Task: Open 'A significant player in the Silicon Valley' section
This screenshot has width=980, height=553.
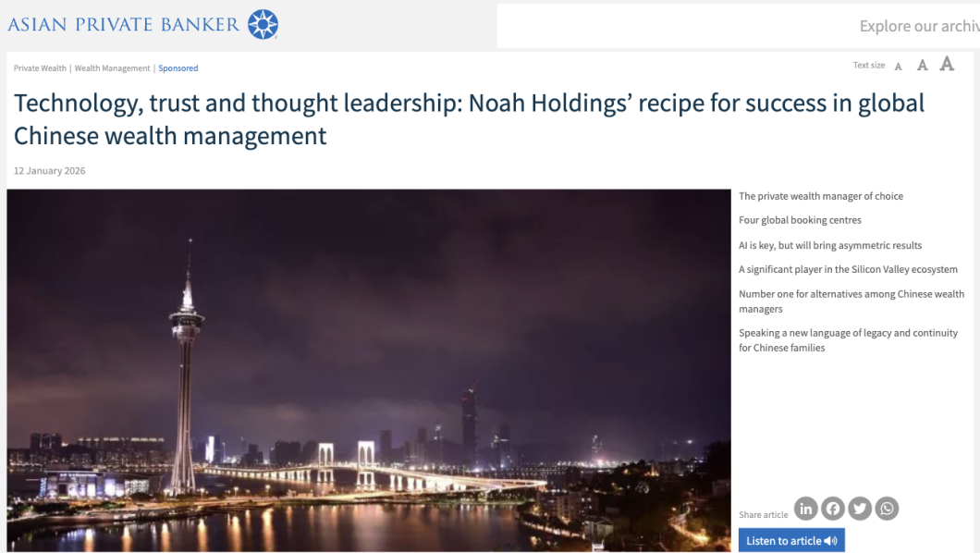Action: point(848,269)
